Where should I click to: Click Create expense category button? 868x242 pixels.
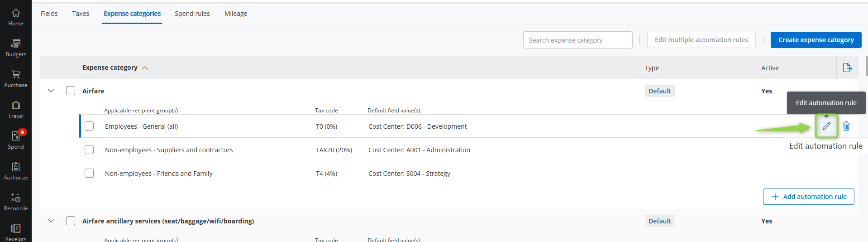816,40
